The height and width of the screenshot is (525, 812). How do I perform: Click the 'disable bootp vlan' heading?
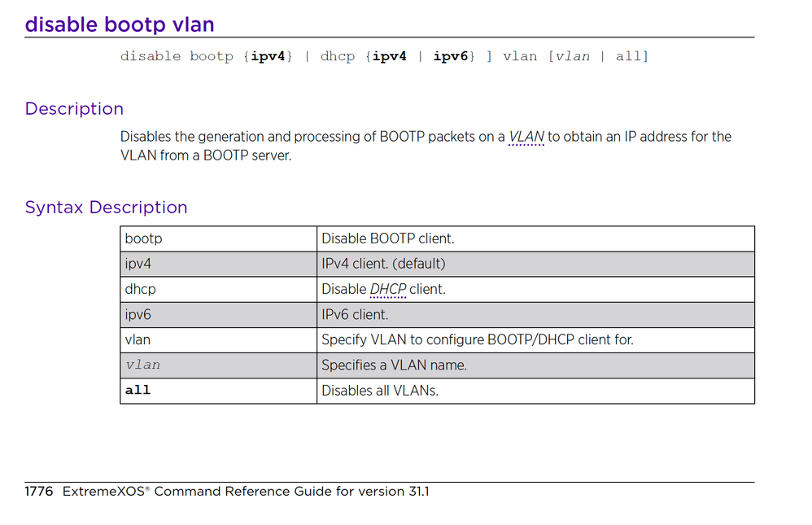click(x=120, y=24)
